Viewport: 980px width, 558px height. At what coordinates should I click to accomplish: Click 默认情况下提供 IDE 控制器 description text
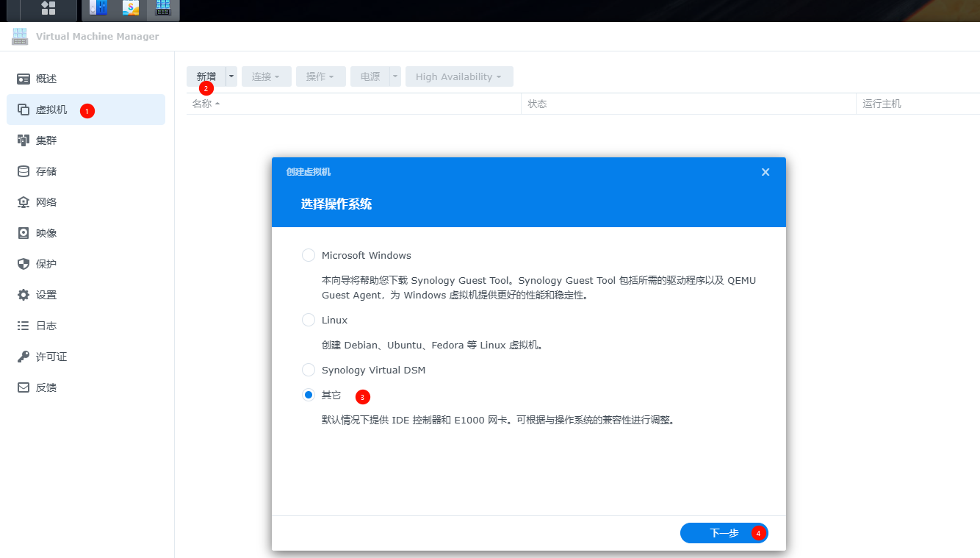(498, 421)
